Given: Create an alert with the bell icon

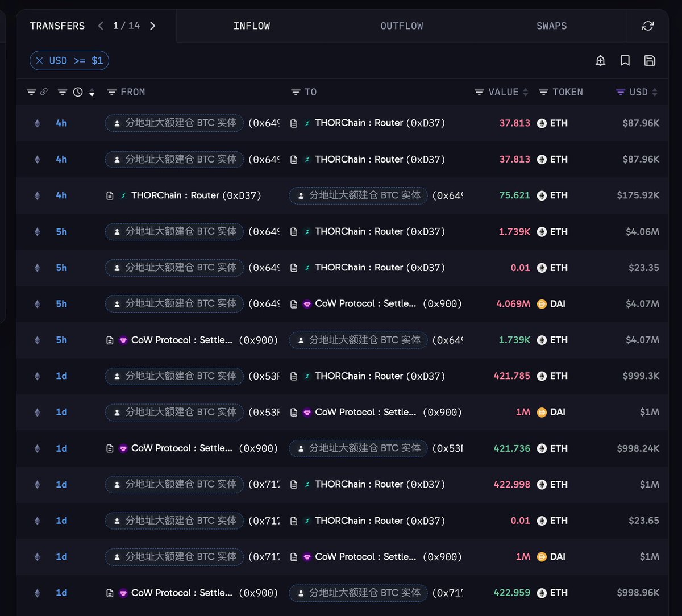Looking at the screenshot, I should click(600, 61).
